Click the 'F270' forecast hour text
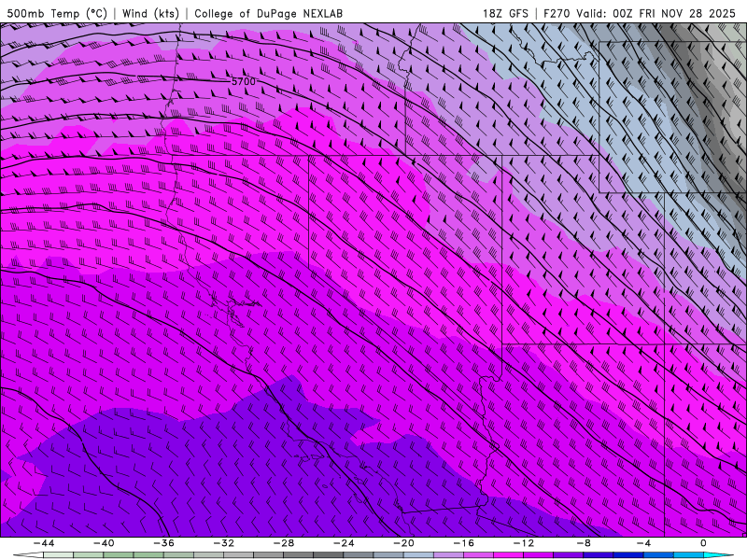The width and height of the screenshot is (747, 560). point(556,13)
